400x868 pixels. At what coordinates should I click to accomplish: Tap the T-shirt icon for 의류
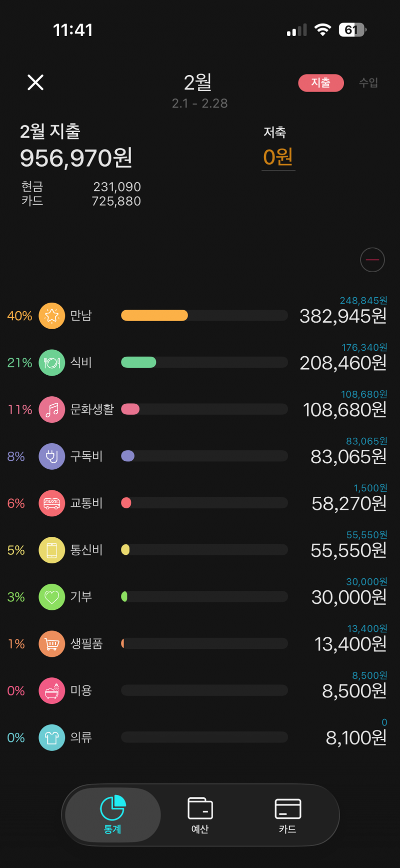[52, 737]
